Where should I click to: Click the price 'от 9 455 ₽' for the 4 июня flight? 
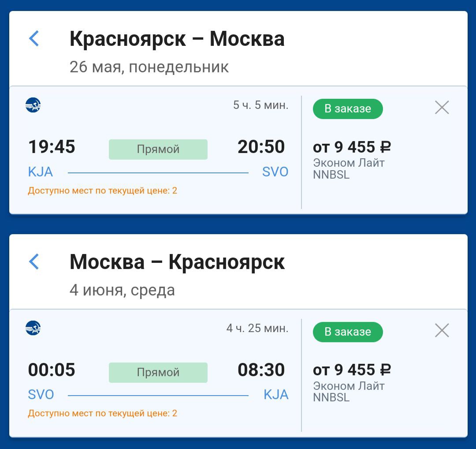click(x=352, y=370)
